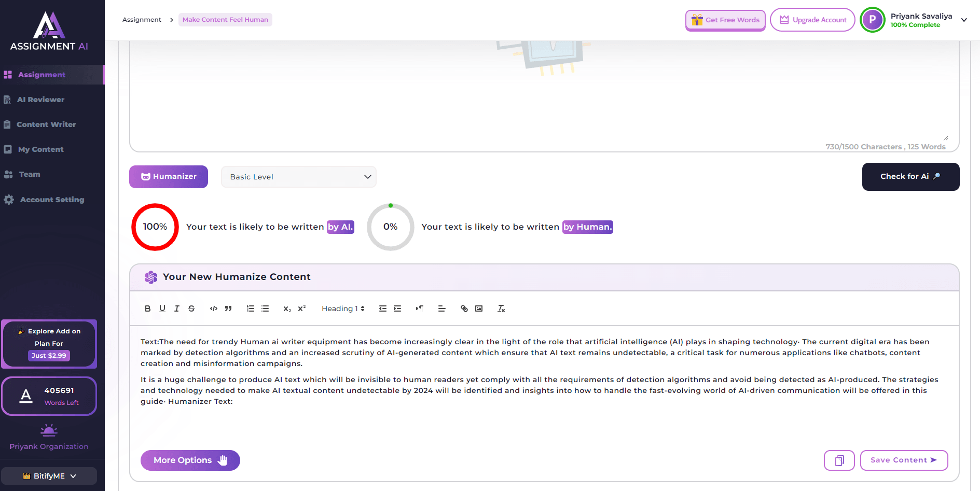This screenshot has height=491, width=980.
Task: Insert a code block
Action: click(213, 308)
